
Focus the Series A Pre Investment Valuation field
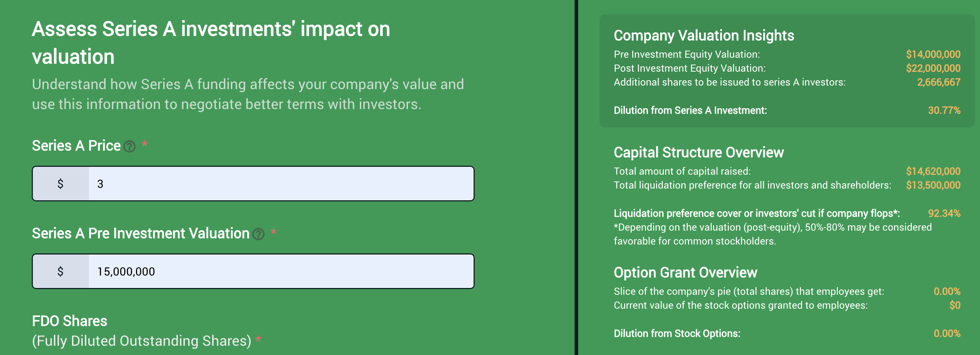tap(281, 271)
